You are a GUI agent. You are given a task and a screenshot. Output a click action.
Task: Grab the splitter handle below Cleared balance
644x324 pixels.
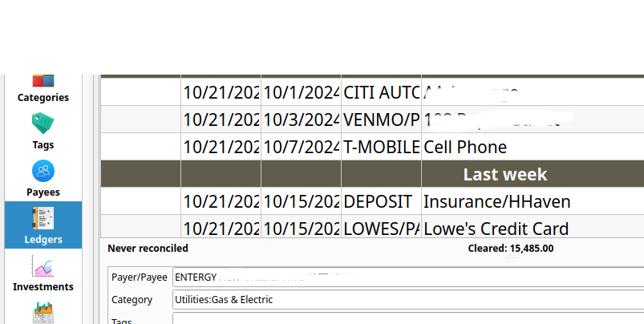(512, 258)
